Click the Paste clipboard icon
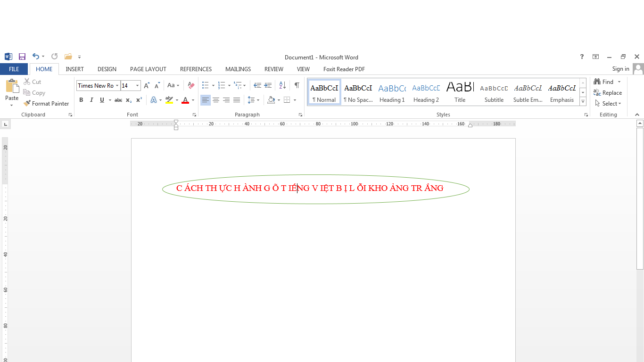Image resolution: width=644 pixels, height=362 pixels. click(12, 87)
